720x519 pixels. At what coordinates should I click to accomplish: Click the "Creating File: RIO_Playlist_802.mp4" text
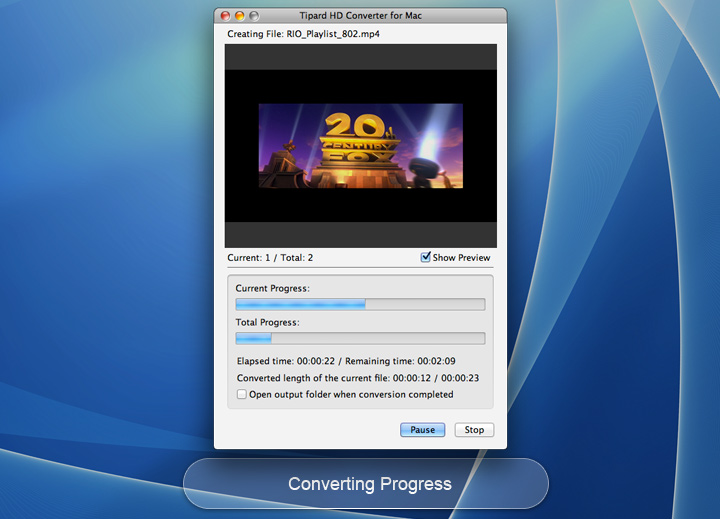304,34
